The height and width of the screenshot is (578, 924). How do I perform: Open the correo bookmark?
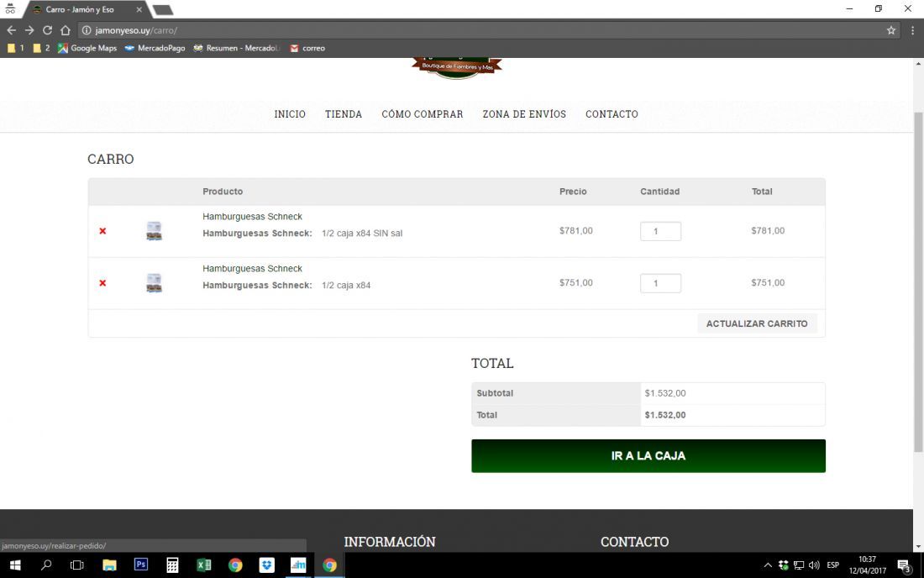pos(307,49)
